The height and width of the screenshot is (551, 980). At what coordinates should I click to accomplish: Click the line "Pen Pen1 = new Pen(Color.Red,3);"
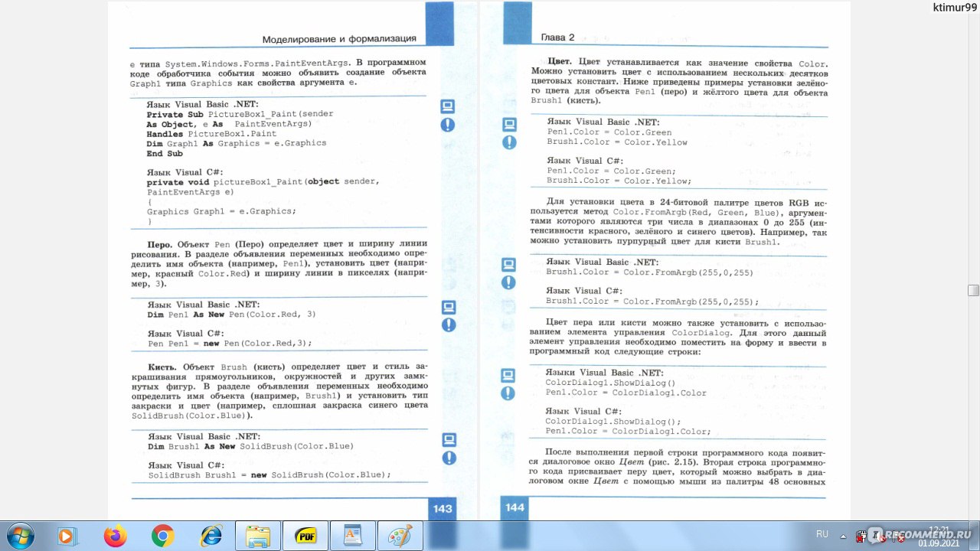coord(230,344)
